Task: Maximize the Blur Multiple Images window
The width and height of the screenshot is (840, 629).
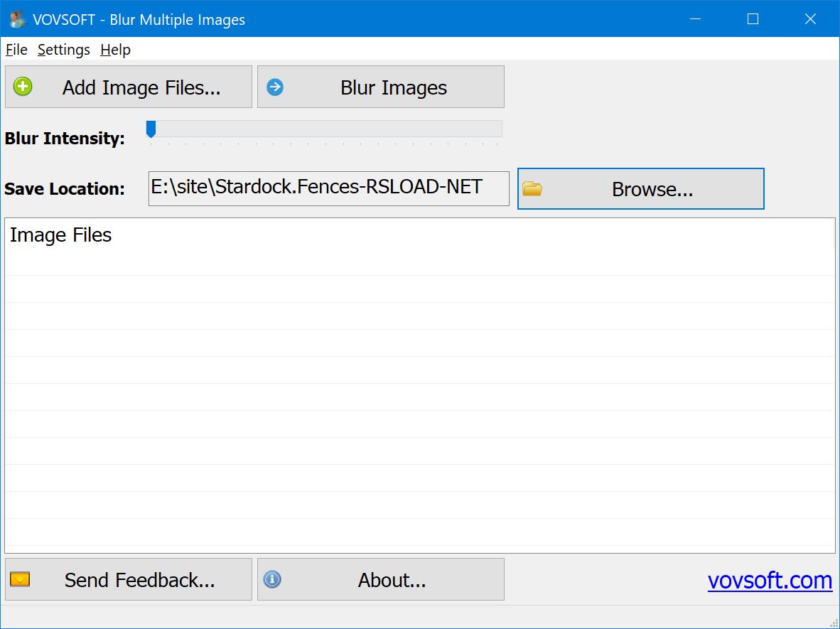Action: (753, 18)
